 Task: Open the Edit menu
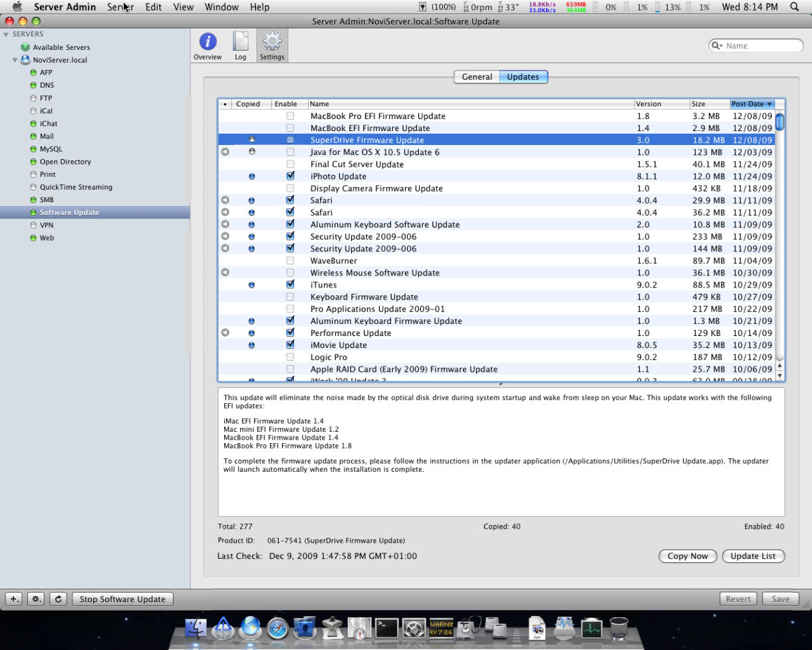point(154,7)
